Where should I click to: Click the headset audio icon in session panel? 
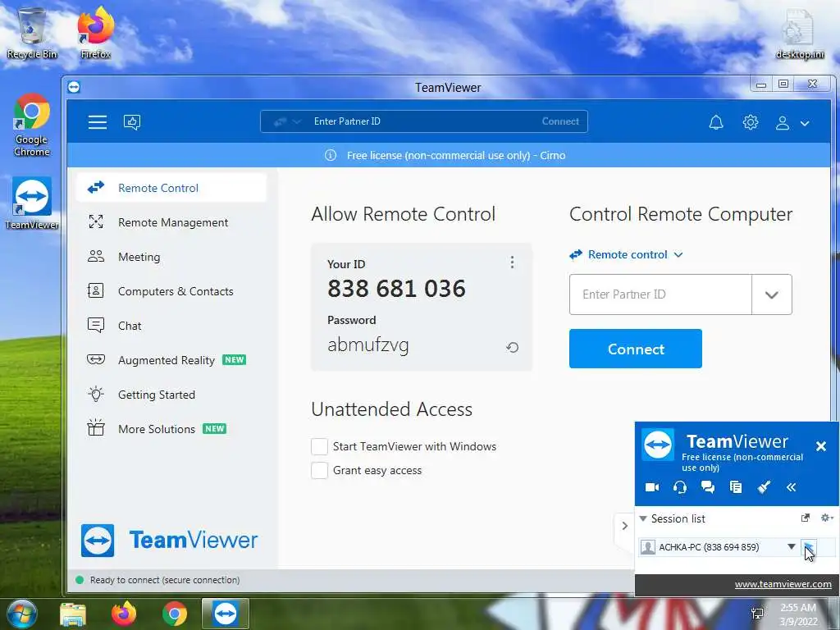click(x=680, y=487)
